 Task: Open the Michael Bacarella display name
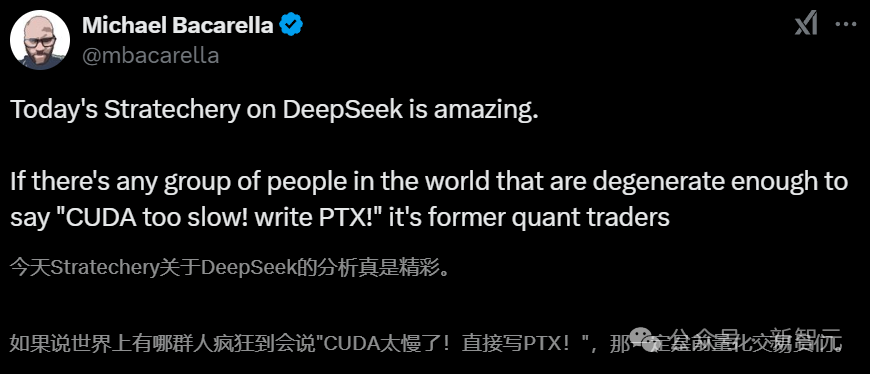(178, 25)
